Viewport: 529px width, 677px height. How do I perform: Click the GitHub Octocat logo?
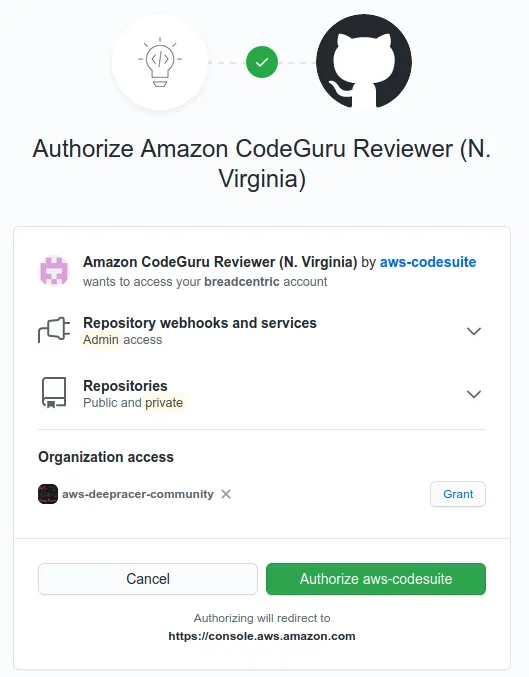[364, 62]
